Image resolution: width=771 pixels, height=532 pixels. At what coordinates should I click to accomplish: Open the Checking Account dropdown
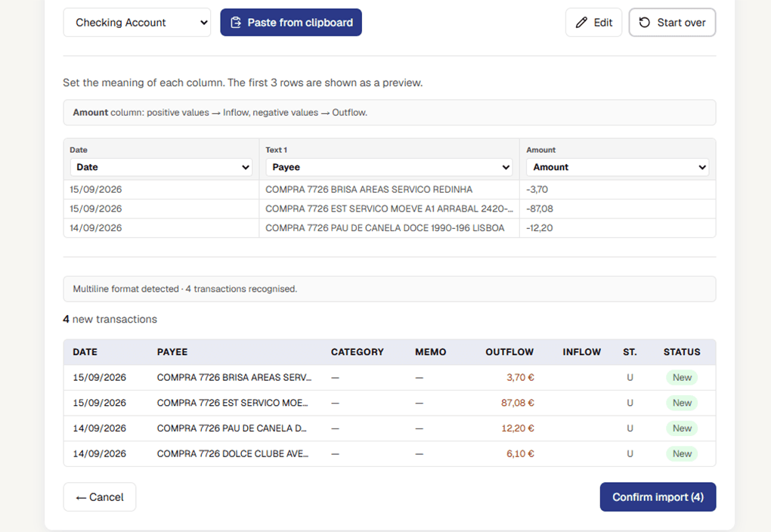click(137, 23)
